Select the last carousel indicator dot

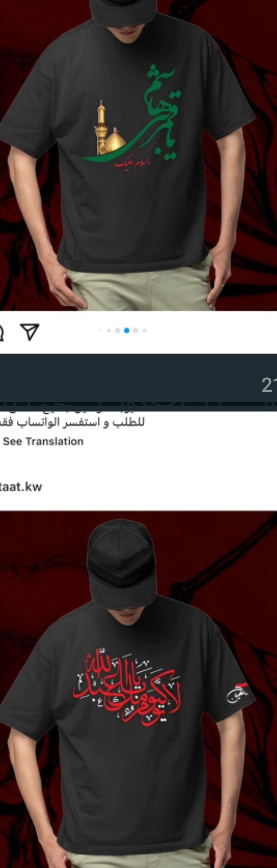(145, 331)
